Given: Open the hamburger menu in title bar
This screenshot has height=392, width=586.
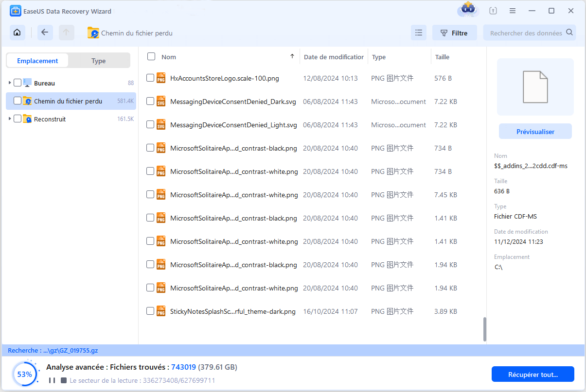Looking at the screenshot, I should [513, 11].
